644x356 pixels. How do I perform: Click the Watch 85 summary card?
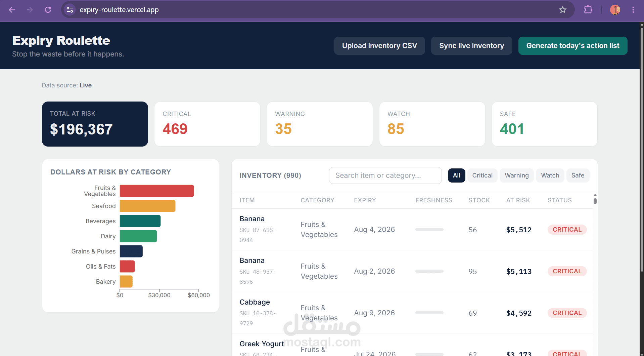tap(432, 124)
